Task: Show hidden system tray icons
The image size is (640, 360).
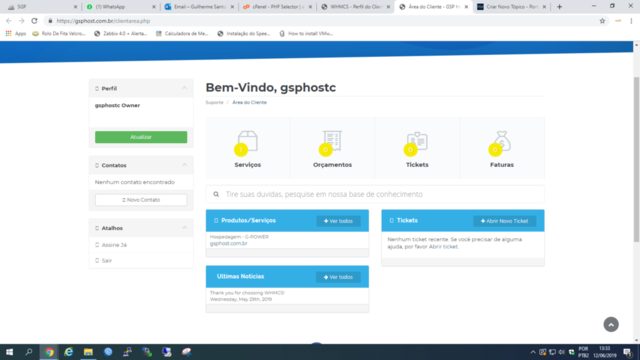Action: tap(533, 352)
